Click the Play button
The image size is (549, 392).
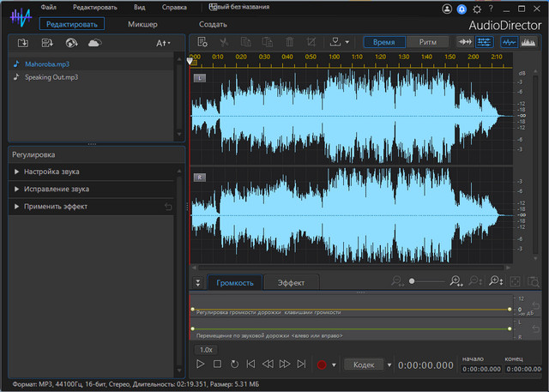(x=201, y=365)
